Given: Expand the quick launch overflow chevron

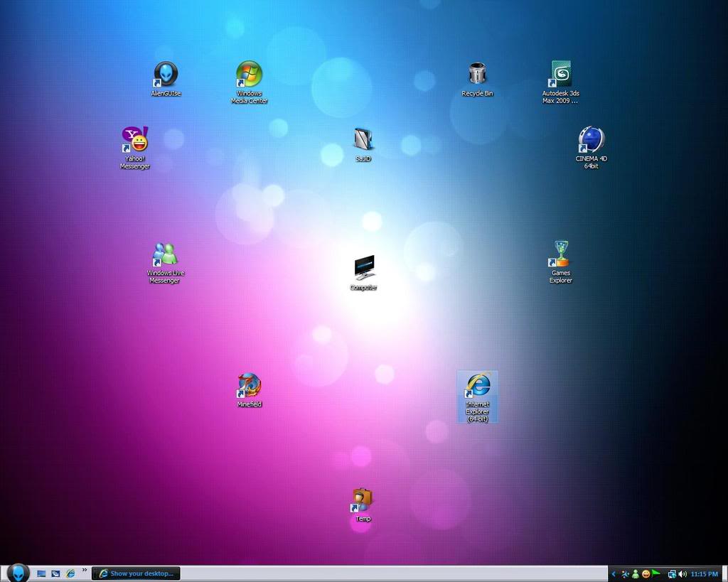Looking at the screenshot, I should pos(85,570).
